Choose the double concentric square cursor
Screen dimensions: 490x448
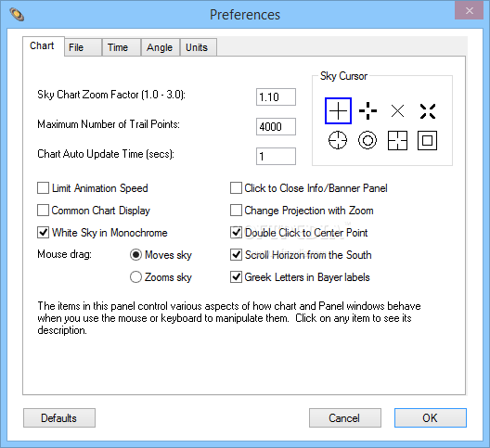[428, 140]
